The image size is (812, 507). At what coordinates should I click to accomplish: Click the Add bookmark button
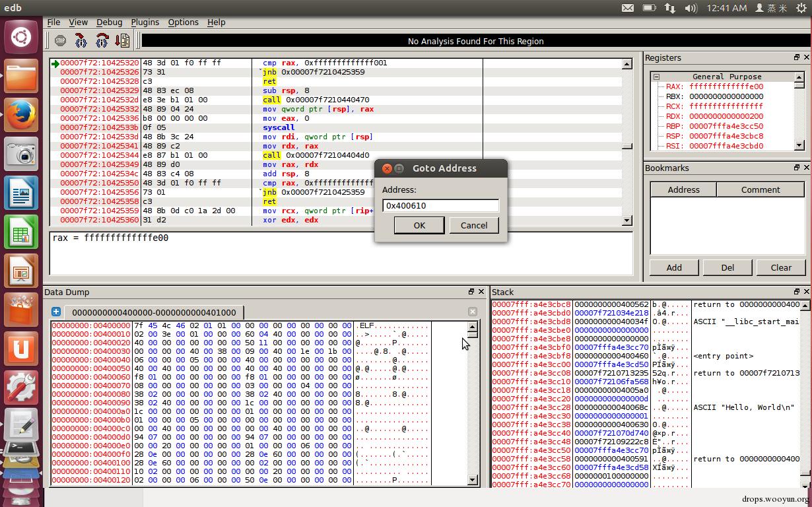tap(674, 267)
